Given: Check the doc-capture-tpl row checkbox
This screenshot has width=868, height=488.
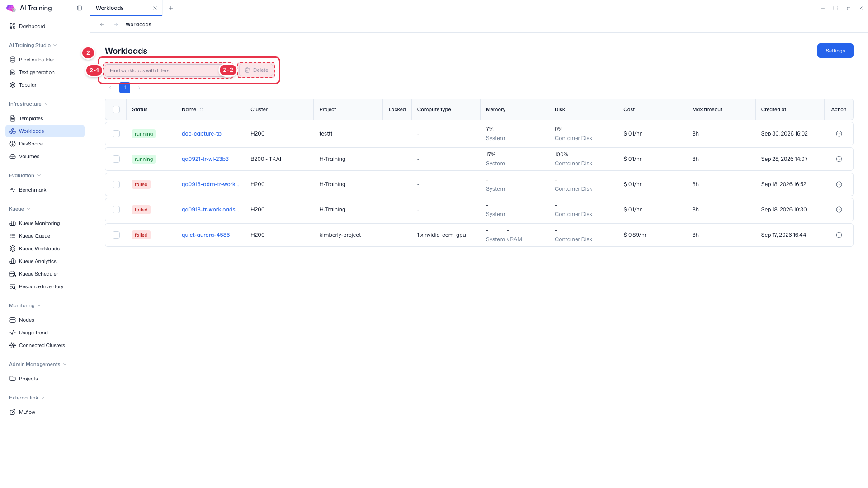Looking at the screenshot, I should [116, 134].
